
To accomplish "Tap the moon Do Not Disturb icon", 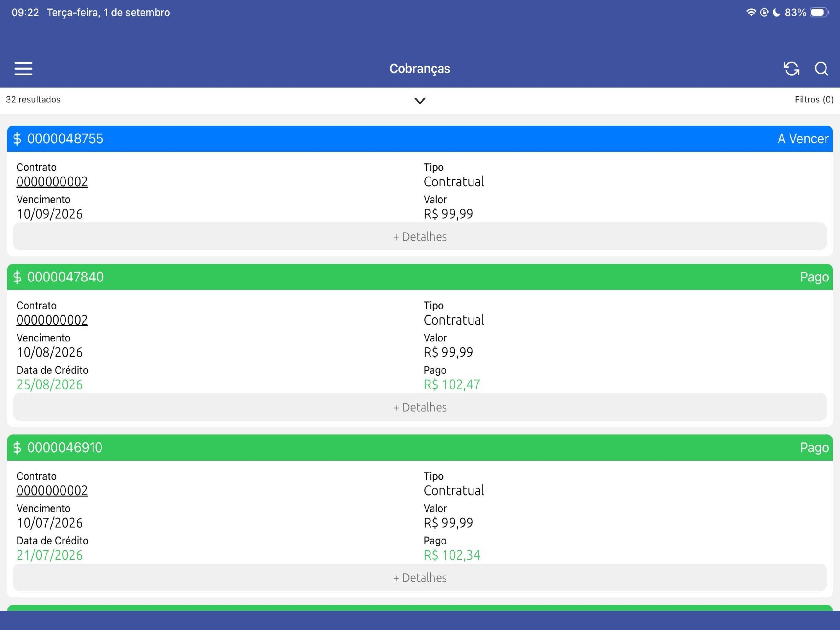I will (x=777, y=13).
